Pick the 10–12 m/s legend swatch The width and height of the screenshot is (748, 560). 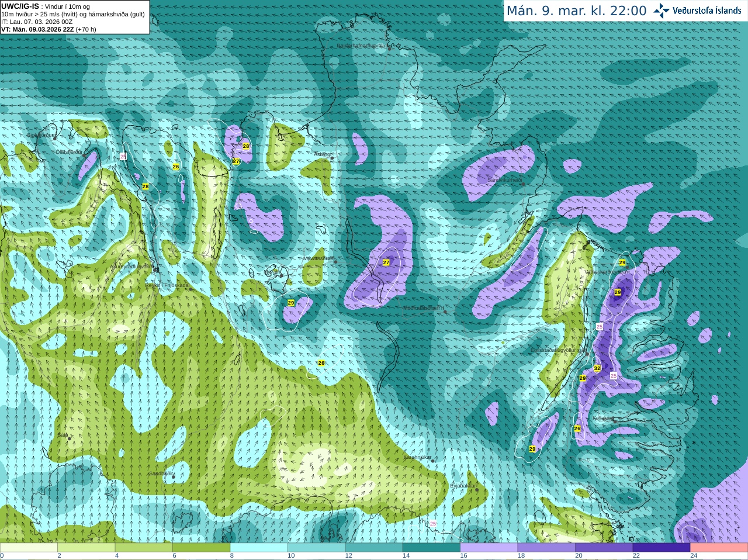[316, 548]
